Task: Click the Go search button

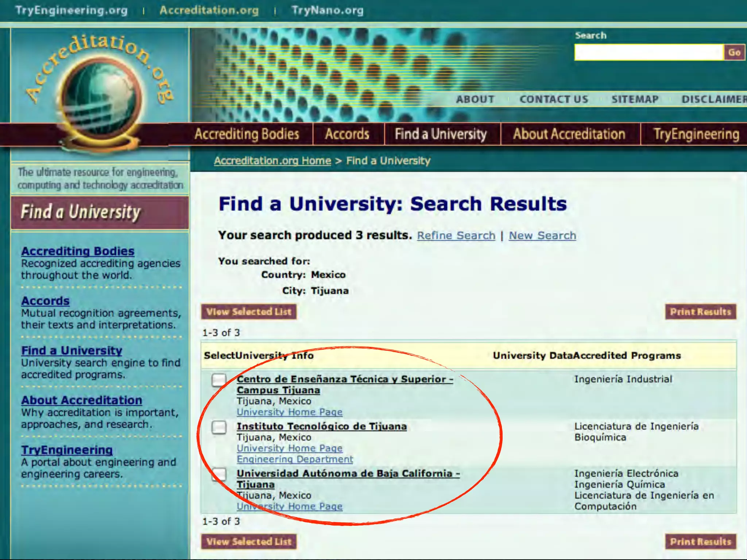Action: coord(734,52)
